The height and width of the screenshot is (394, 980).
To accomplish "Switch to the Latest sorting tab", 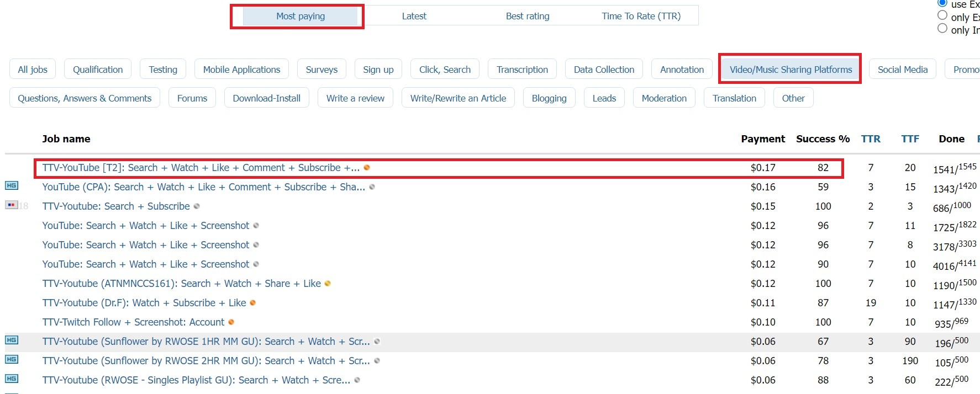I will (414, 16).
